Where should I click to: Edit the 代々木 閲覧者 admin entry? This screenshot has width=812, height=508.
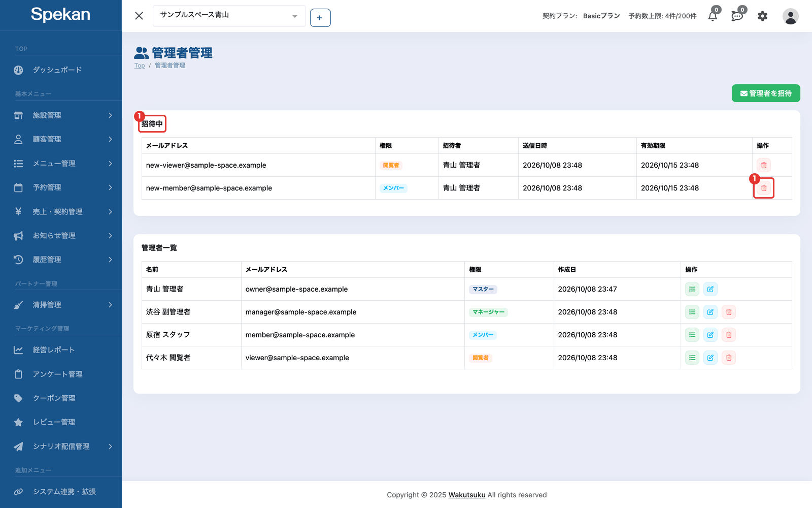710,358
